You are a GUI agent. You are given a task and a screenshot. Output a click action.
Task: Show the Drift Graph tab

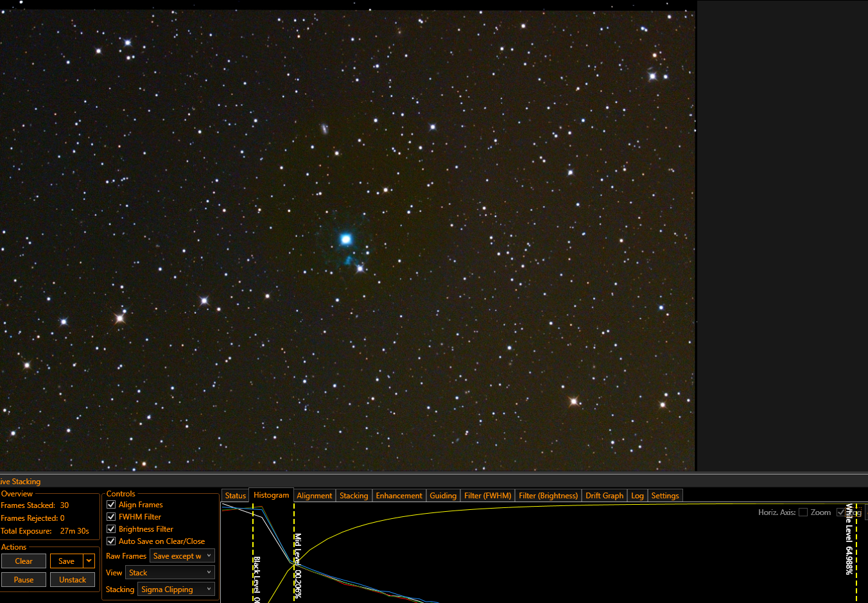[604, 496]
